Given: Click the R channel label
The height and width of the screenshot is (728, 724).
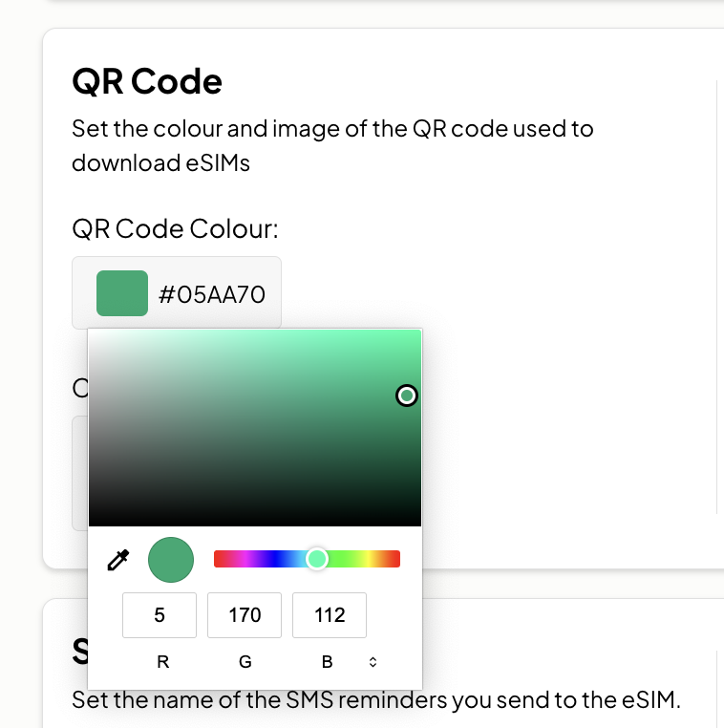Looking at the screenshot, I should 163,662.
